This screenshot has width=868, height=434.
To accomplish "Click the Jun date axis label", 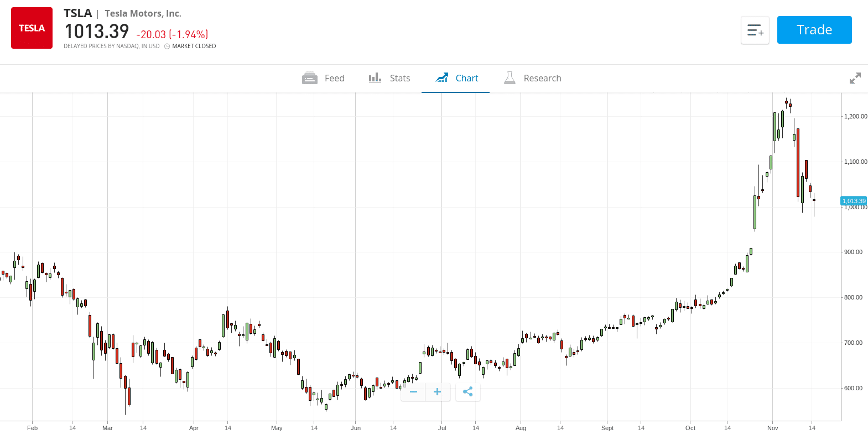I will click(356, 428).
